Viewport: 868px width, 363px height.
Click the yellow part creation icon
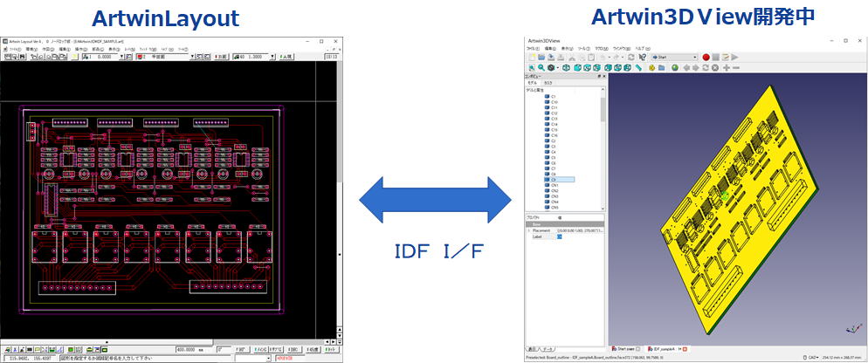tap(651, 67)
